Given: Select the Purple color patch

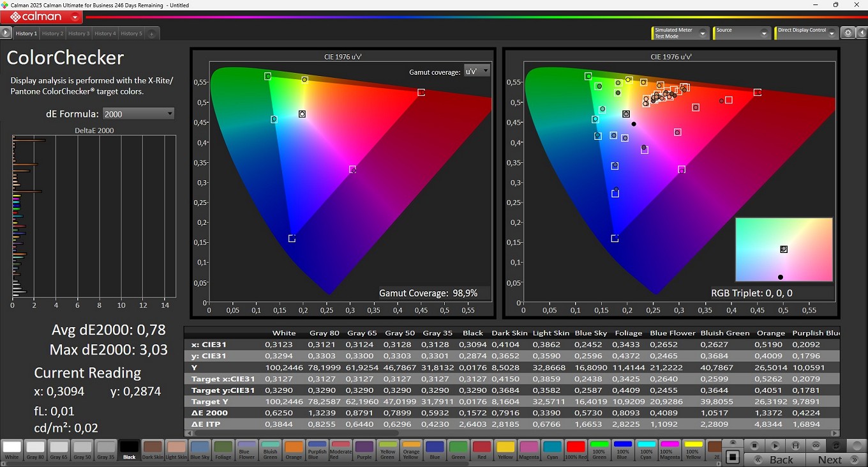Looking at the screenshot, I should (364, 448).
